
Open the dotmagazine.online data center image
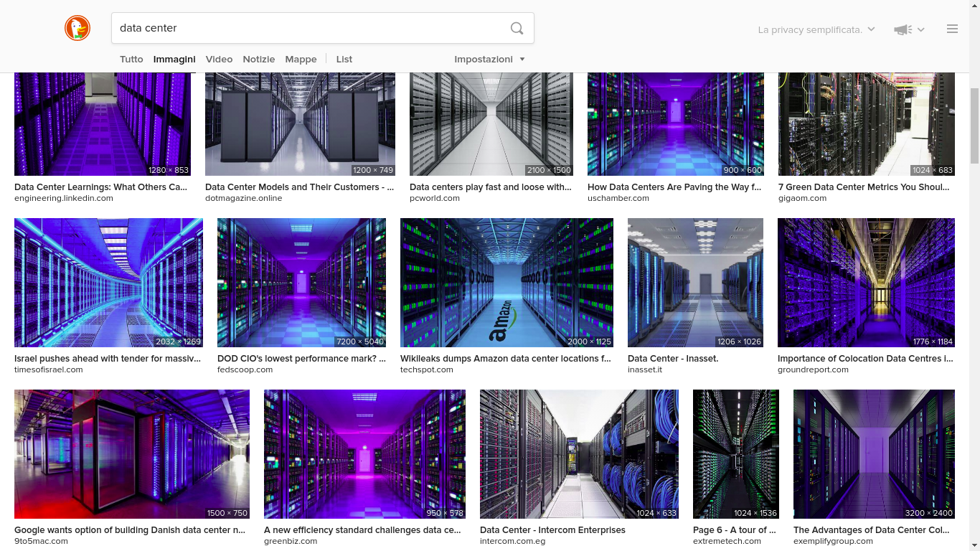[300, 123]
